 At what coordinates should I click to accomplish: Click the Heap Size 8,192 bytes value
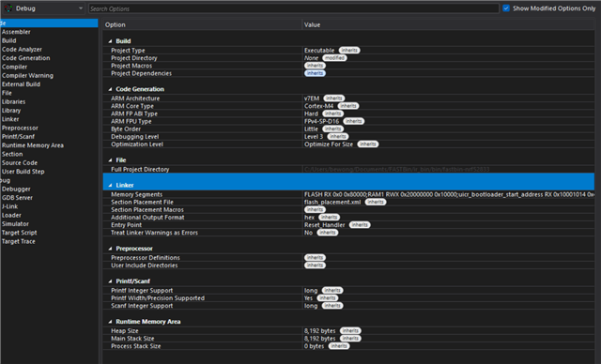point(319,331)
